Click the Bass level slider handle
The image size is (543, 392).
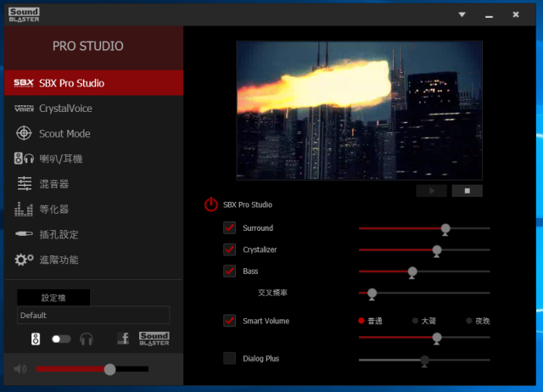[412, 272]
